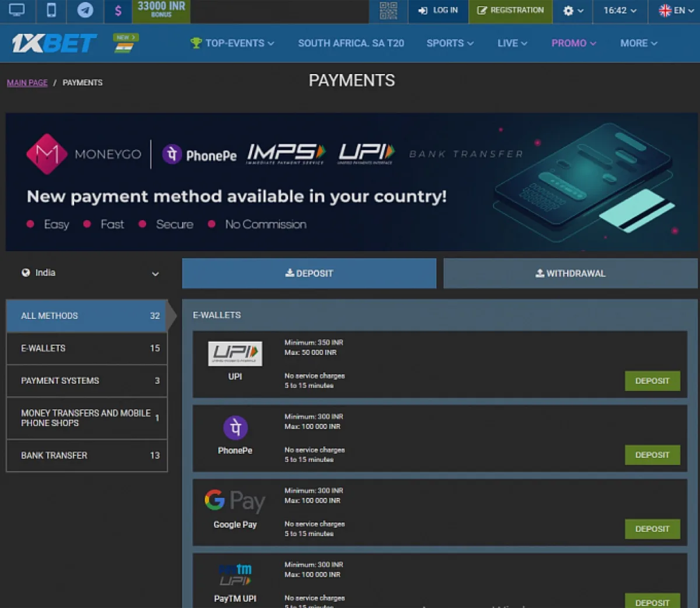This screenshot has height=608, width=700.
Task: Open the settings gear dropdown
Action: [x=573, y=10]
